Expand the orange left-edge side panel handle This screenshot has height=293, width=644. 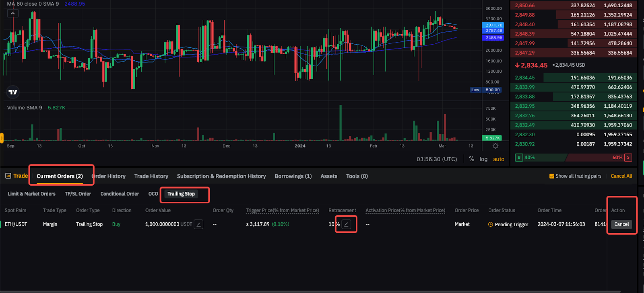[2, 138]
